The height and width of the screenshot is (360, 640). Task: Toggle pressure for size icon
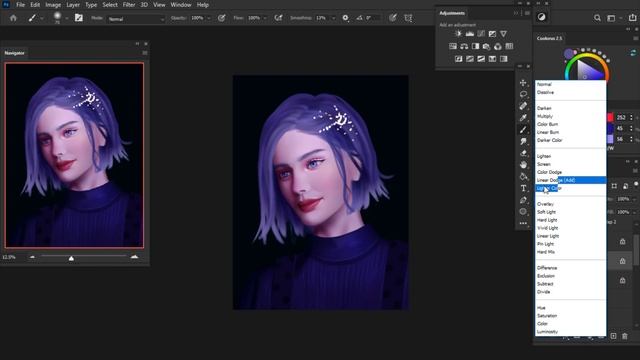[x=393, y=18]
